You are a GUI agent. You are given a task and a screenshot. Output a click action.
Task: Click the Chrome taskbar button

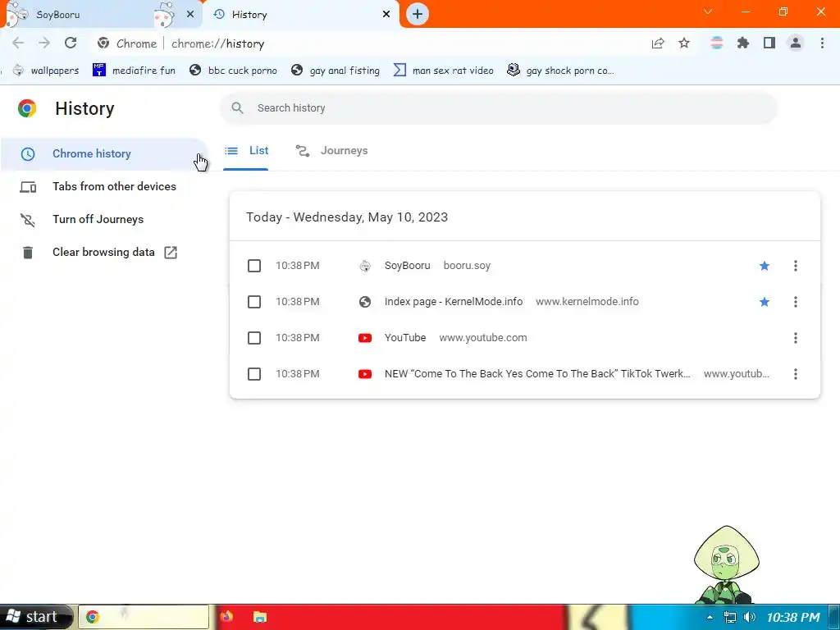tap(144, 617)
